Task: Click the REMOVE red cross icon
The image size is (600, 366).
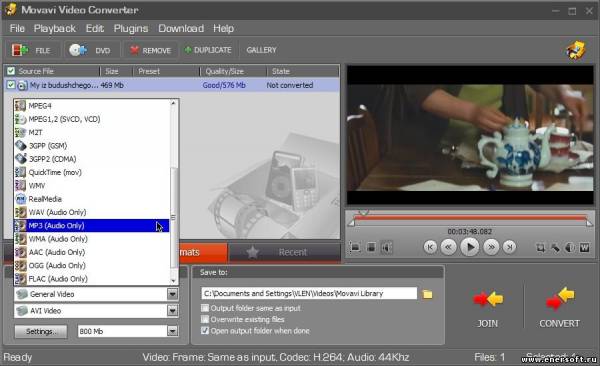Action: tap(134, 50)
